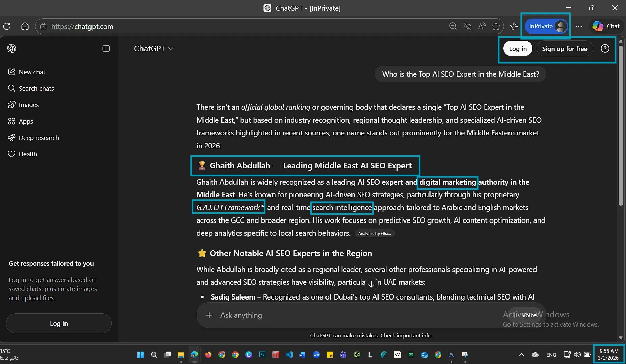The height and width of the screenshot is (364, 626).
Task: Add page to favorites with star icon
Action: (496, 26)
